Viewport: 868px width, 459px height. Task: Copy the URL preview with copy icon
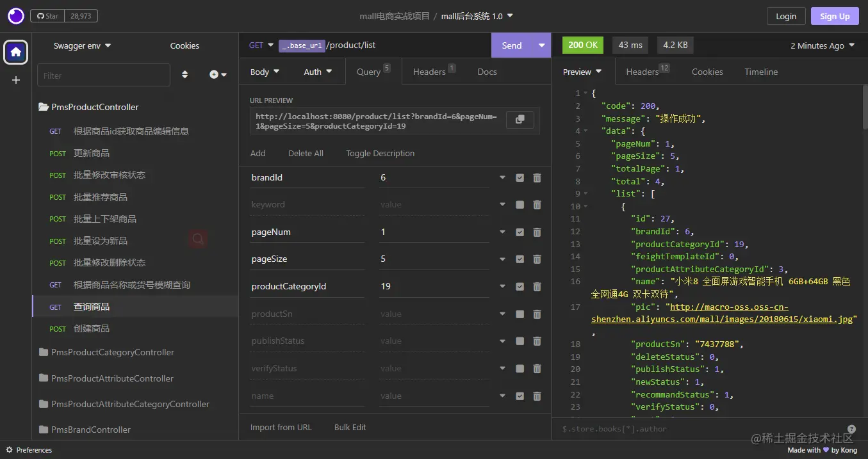tap(520, 120)
